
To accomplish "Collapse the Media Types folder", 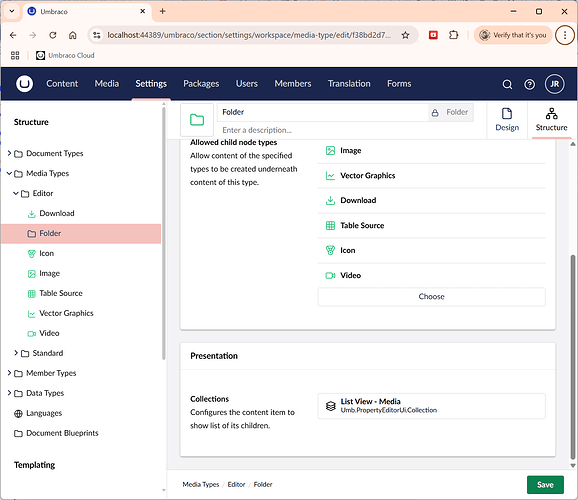I will pyautogui.click(x=9, y=173).
